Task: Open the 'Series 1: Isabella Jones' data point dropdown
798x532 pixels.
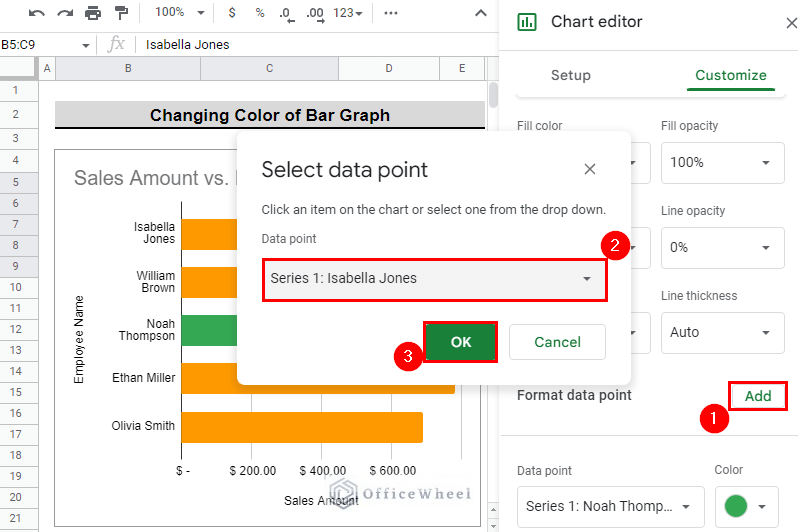Action: [435, 278]
